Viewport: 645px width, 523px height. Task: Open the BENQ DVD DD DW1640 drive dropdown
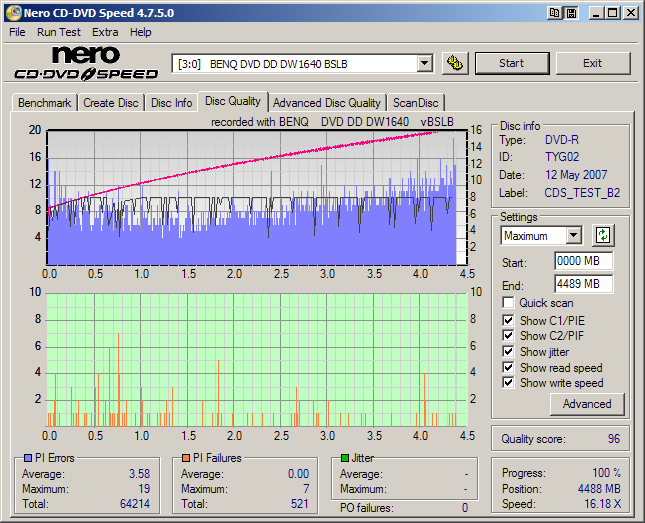pyautogui.click(x=425, y=64)
